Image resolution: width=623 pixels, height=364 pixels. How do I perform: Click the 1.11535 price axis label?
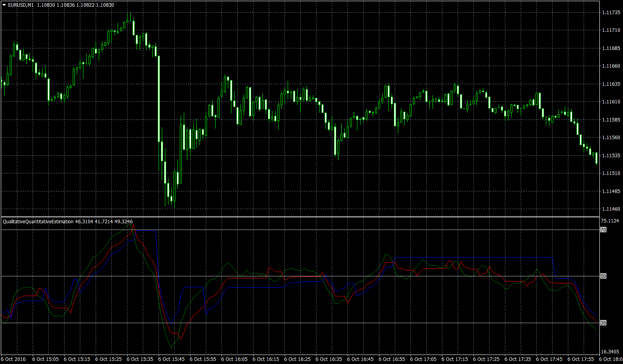tap(611, 156)
